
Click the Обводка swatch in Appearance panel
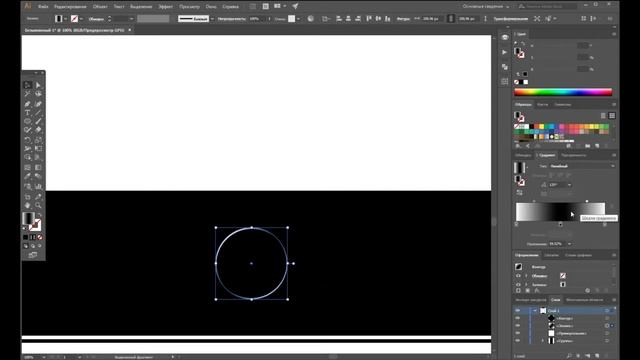coord(563,276)
